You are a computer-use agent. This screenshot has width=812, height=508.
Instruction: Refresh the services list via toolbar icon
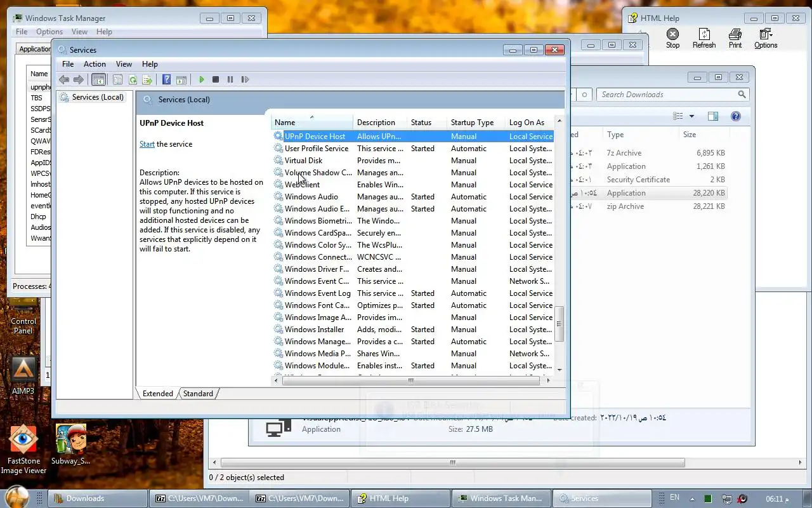pyautogui.click(x=133, y=79)
